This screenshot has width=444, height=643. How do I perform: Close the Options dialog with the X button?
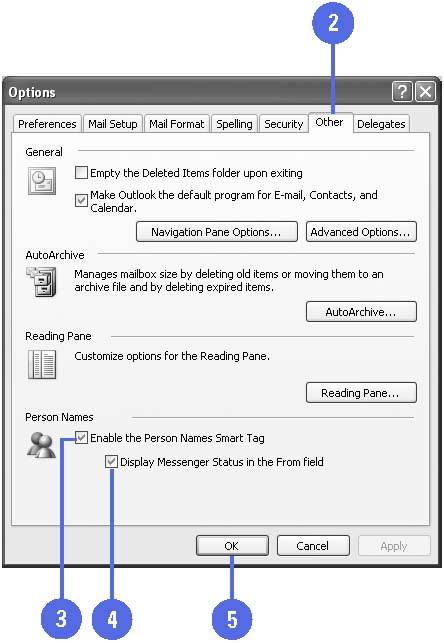click(x=425, y=91)
